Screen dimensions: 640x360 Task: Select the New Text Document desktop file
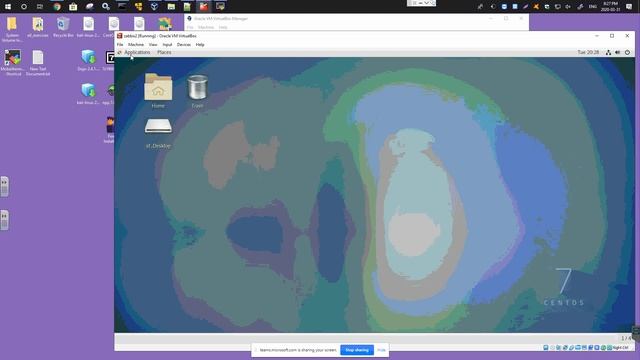[38, 63]
